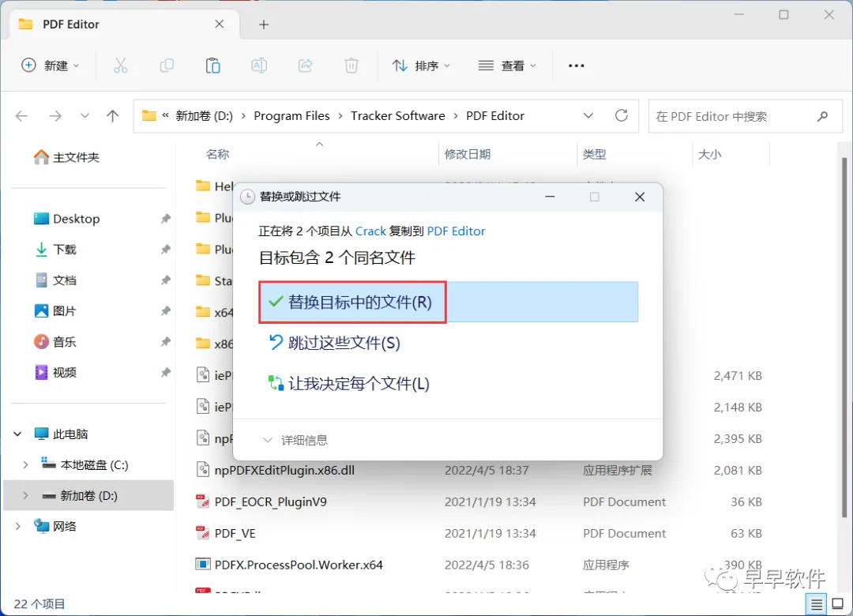Open the 排序 (Sort) dropdown

421,66
